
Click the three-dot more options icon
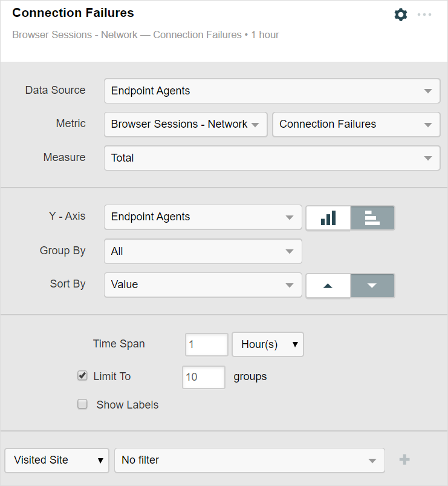pos(424,15)
